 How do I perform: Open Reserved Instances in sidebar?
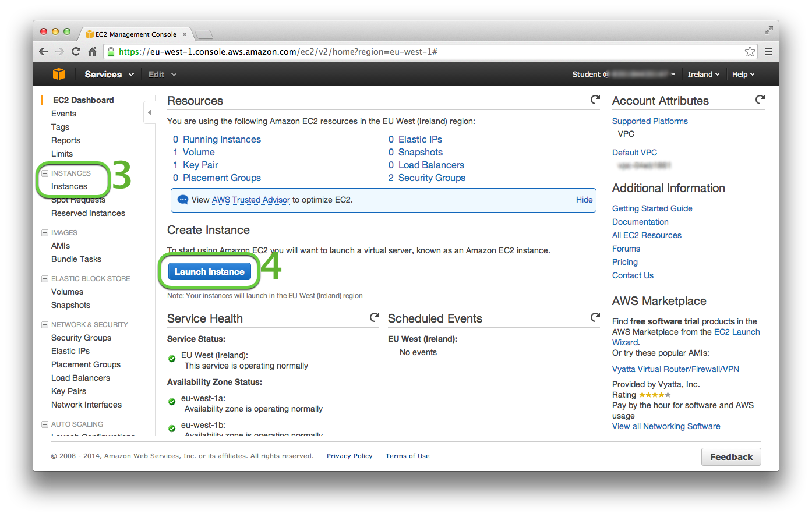coord(88,213)
